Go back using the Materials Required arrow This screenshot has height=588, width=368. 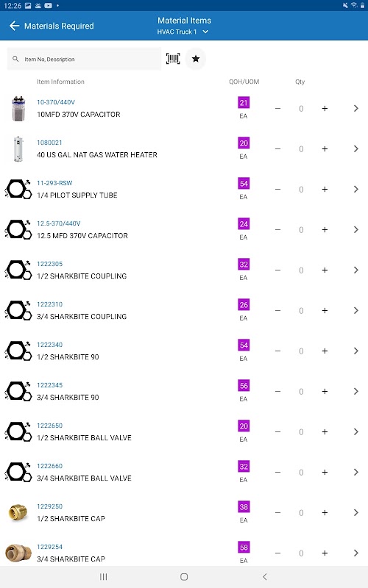[14, 26]
